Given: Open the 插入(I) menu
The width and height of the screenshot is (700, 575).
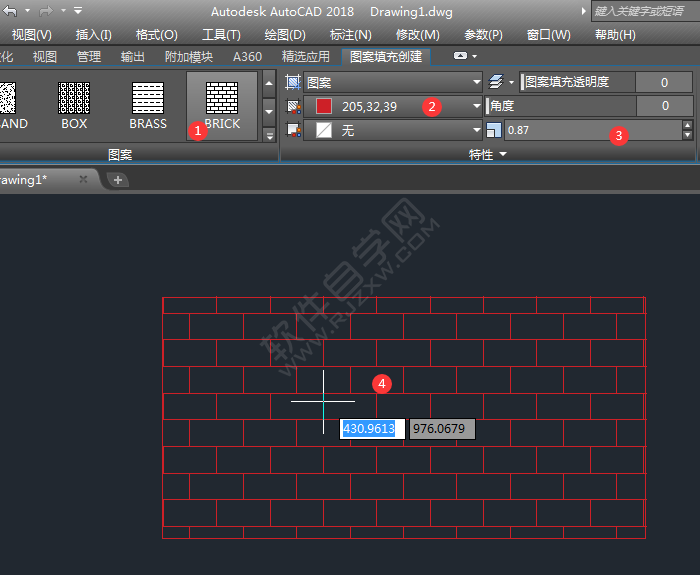Looking at the screenshot, I should [x=93, y=35].
